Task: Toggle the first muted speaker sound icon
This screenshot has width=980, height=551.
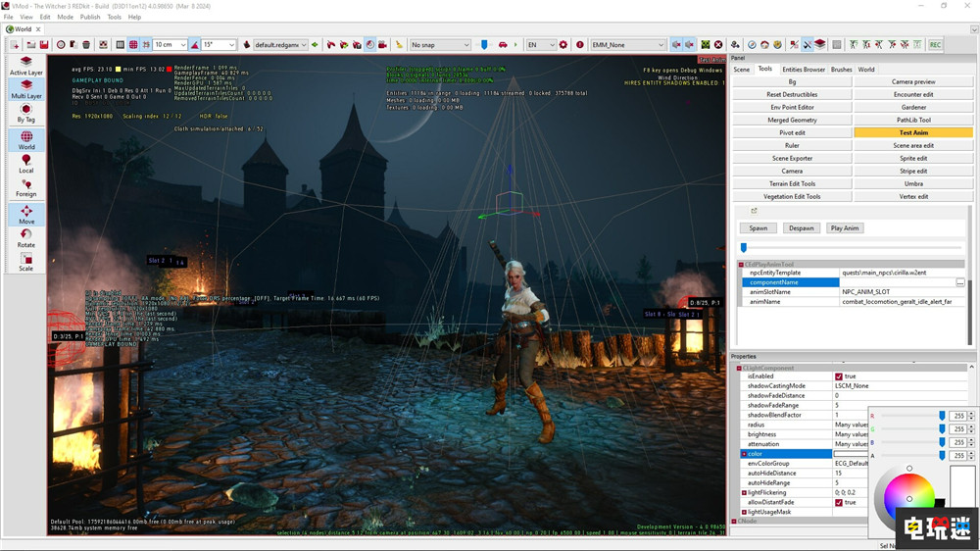Action: (676, 45)
